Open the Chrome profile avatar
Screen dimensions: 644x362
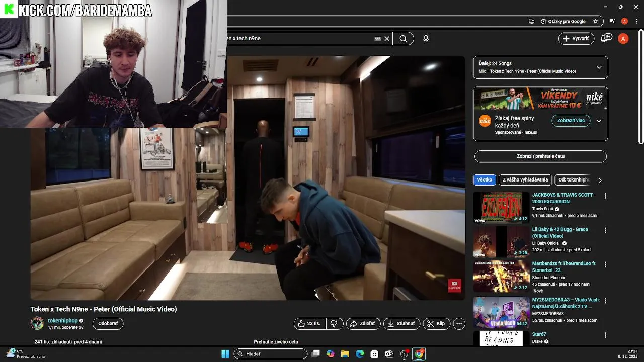pos(624,21)
